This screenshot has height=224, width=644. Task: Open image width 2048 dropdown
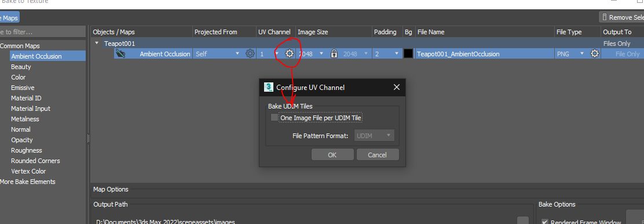[321, 53]
